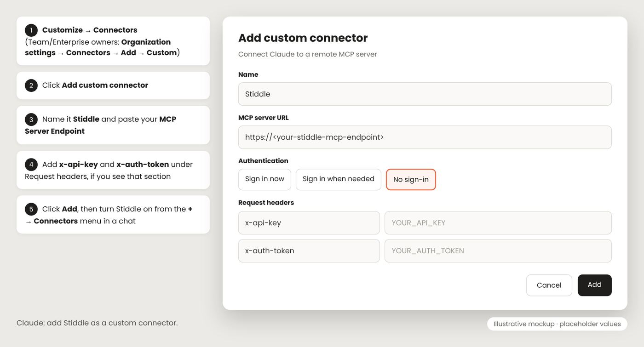Choose Sign in when needed authentication
Screen dimensions: 644x347
(x=339, y=179)
